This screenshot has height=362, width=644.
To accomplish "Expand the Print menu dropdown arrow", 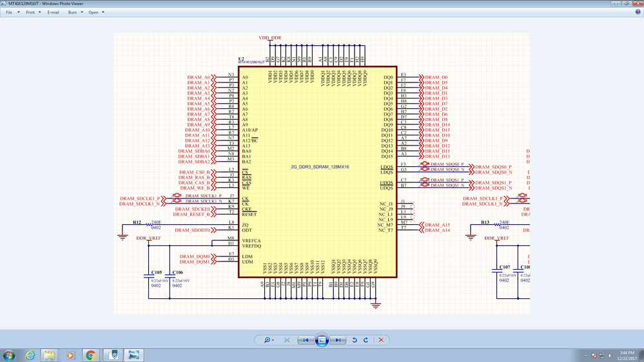I will (x=40, y=12).
